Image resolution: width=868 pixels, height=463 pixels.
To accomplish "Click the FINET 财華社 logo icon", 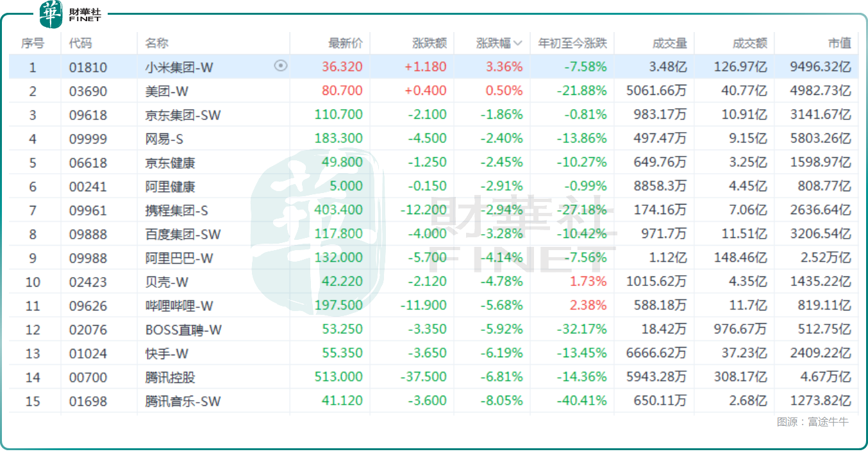I will pos(51,14).
